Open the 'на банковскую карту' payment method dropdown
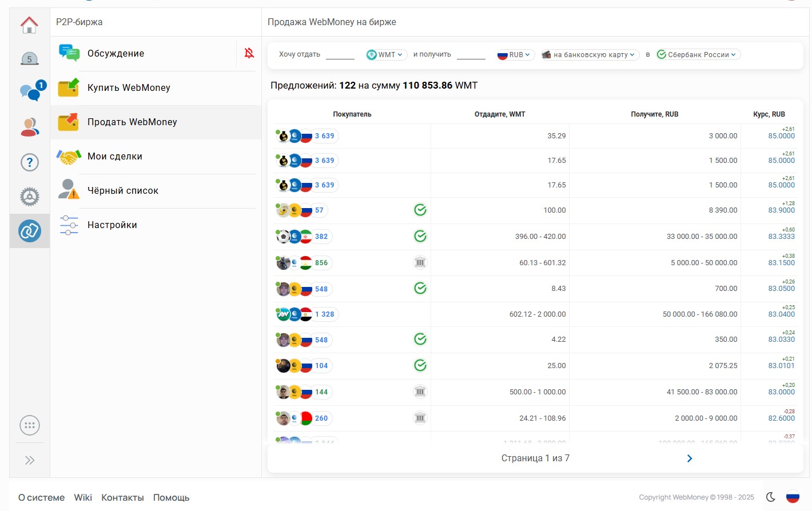The image size is (812, 511). click(x=590, y=55)
